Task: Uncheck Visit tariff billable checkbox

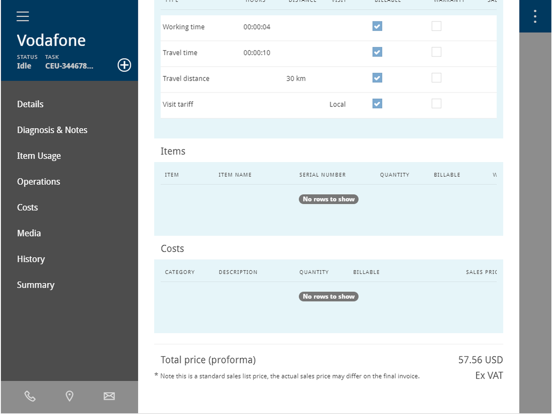Action: pos(377,104)
